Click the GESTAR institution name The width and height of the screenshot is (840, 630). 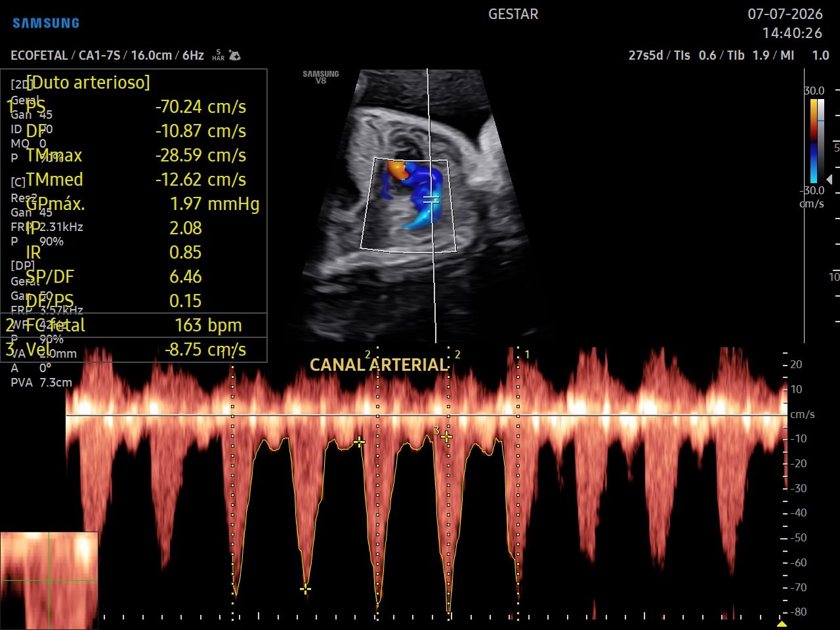click(513, 14)
